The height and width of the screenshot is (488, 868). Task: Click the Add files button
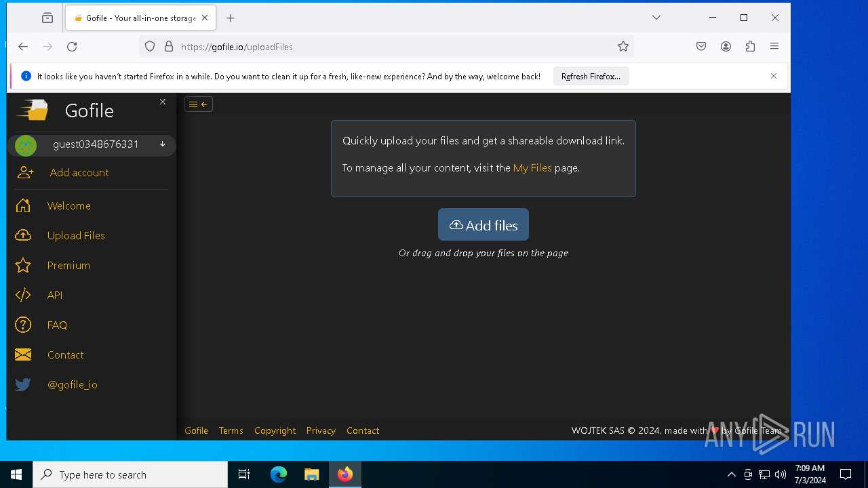(484, 225)
